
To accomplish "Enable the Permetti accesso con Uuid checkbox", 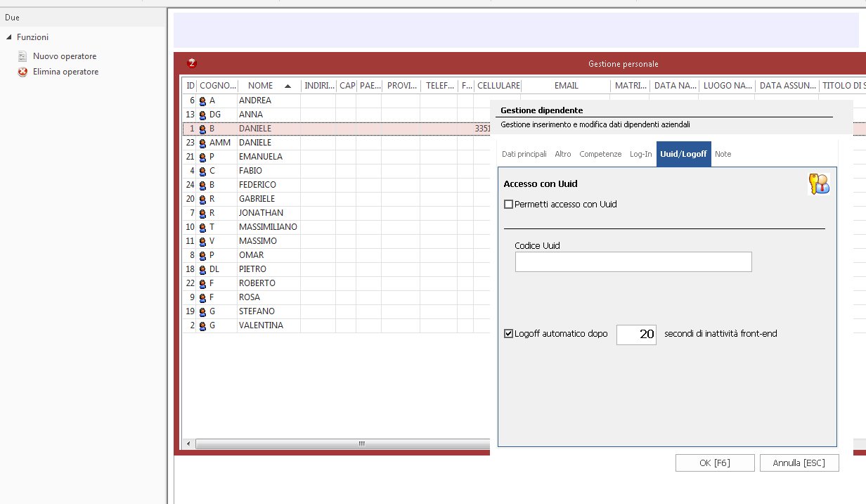I will coord(509,205).
